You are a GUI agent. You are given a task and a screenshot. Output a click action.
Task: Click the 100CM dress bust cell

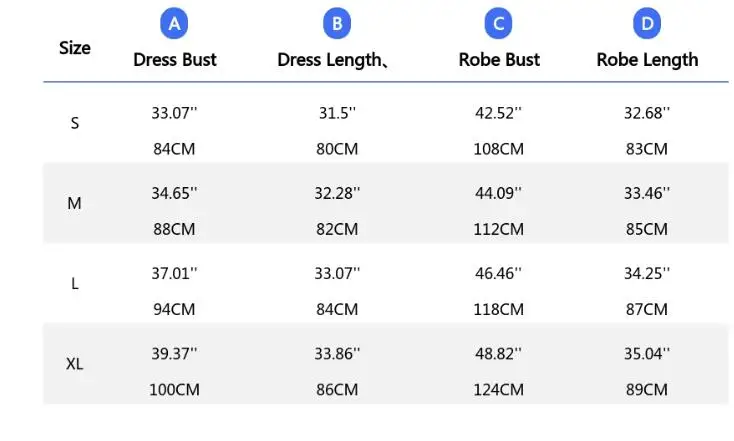174,390
